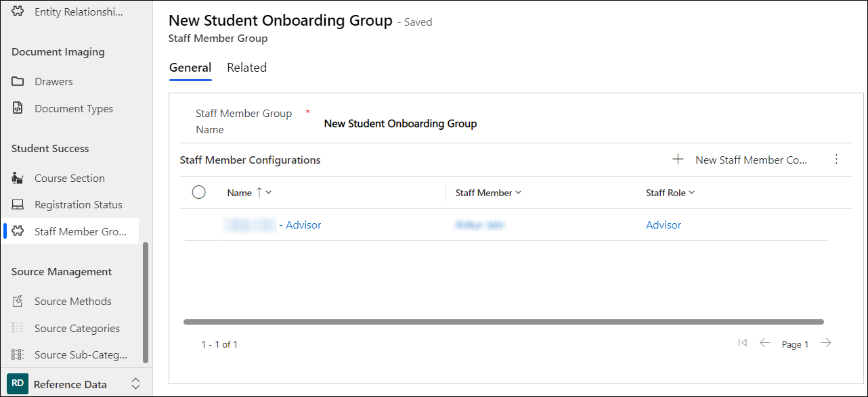Open the Advisor staff role link
Viewport: 868px width, 397px height.
(x=664, y=225)
